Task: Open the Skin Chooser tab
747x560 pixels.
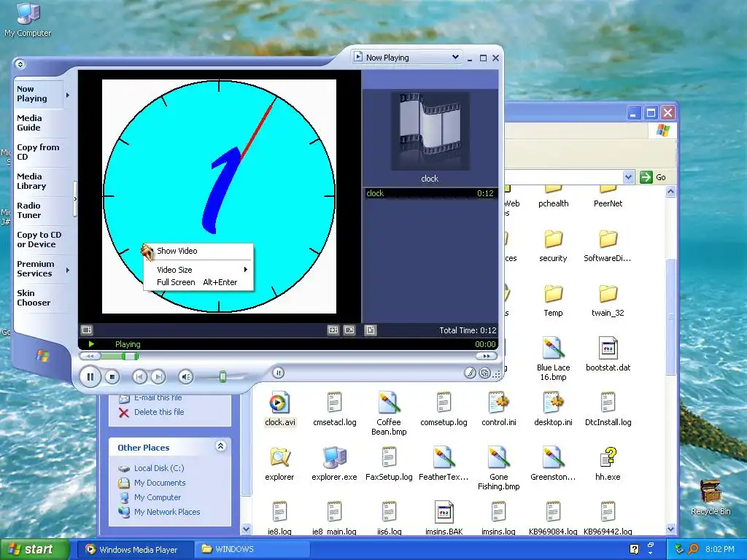Action: [34, 297]
